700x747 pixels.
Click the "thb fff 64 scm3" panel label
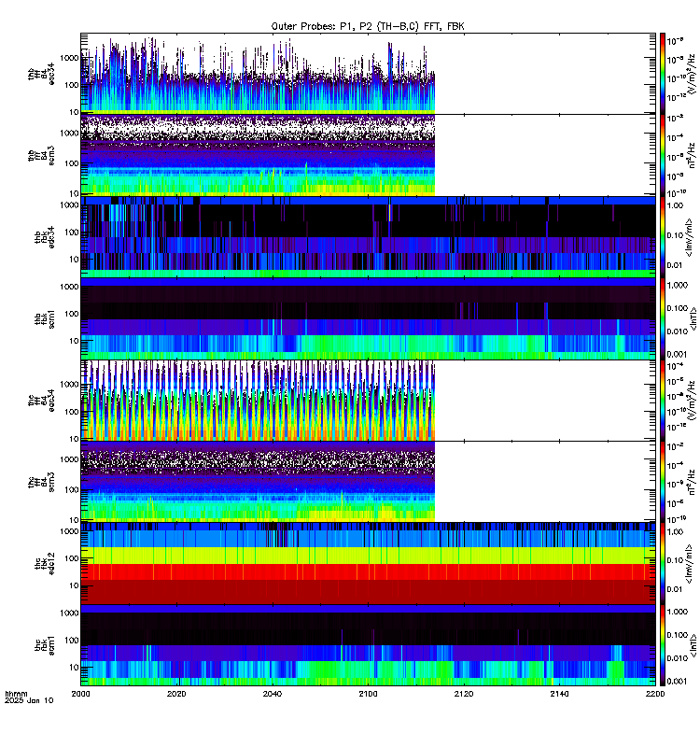(x=41, y=155)
